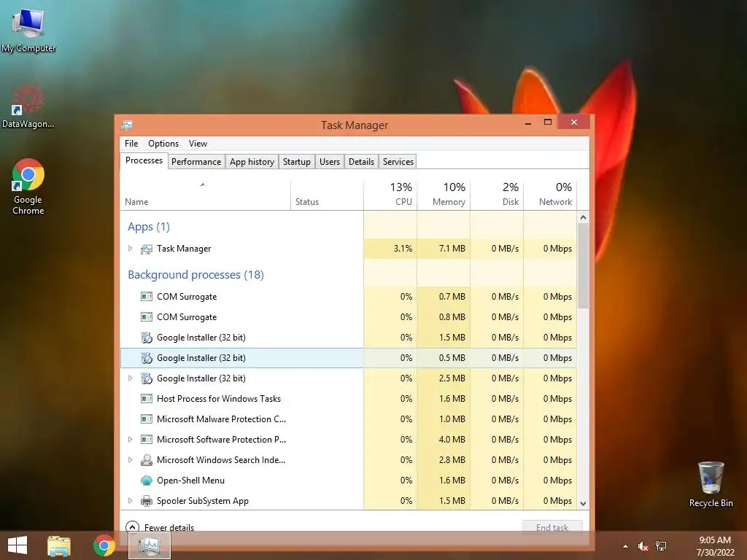Click the process list scroll up arrow
Image resolution: width=747 pixels, height=560 pixels.
click(x=583, y=217)
